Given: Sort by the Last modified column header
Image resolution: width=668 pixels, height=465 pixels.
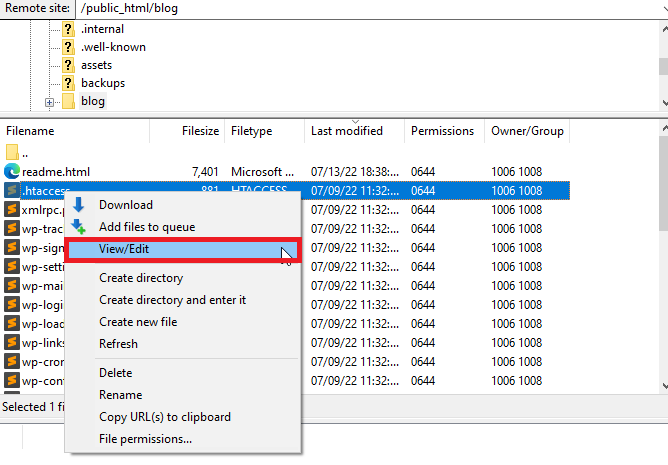Looking at the screenshot, I should click(x=354, y=131).
